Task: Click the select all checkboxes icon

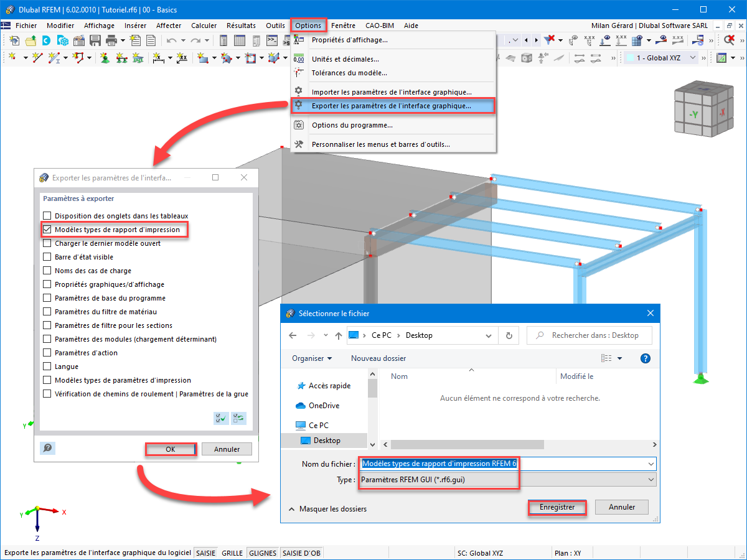Action: tap(221, 418)
